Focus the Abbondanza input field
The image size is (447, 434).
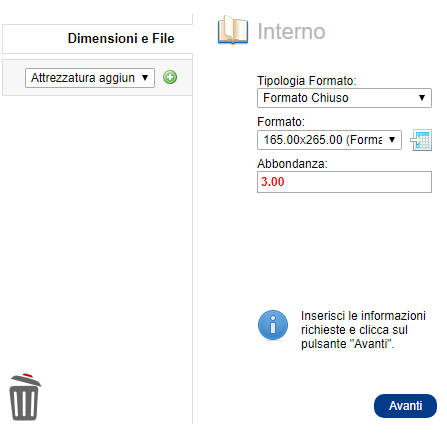click(344, 182)
